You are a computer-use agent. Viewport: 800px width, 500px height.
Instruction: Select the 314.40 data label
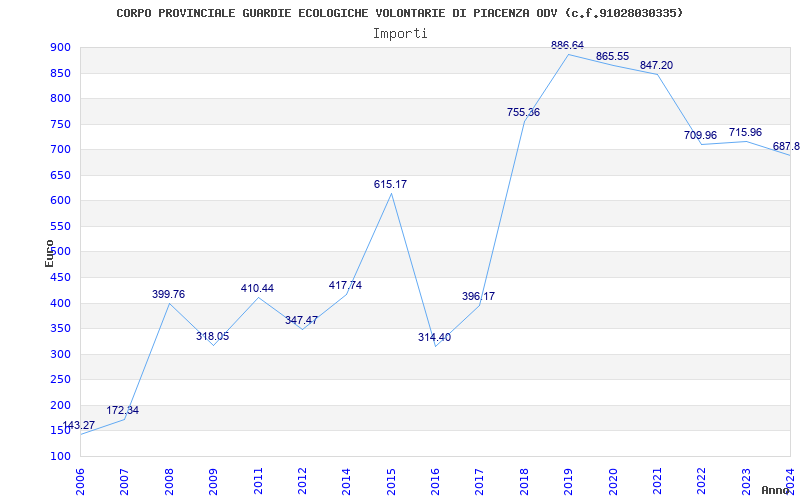pos(434,337)
